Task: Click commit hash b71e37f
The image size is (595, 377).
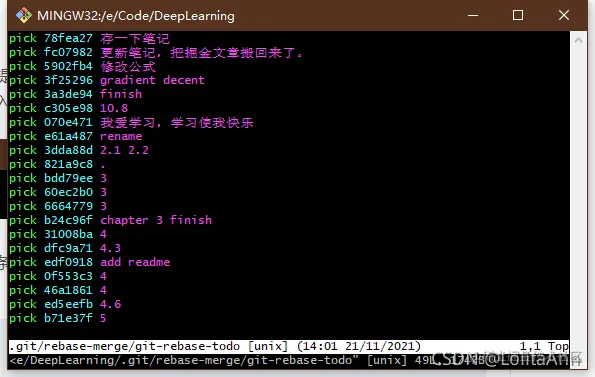Action: [x=68, y=318]
